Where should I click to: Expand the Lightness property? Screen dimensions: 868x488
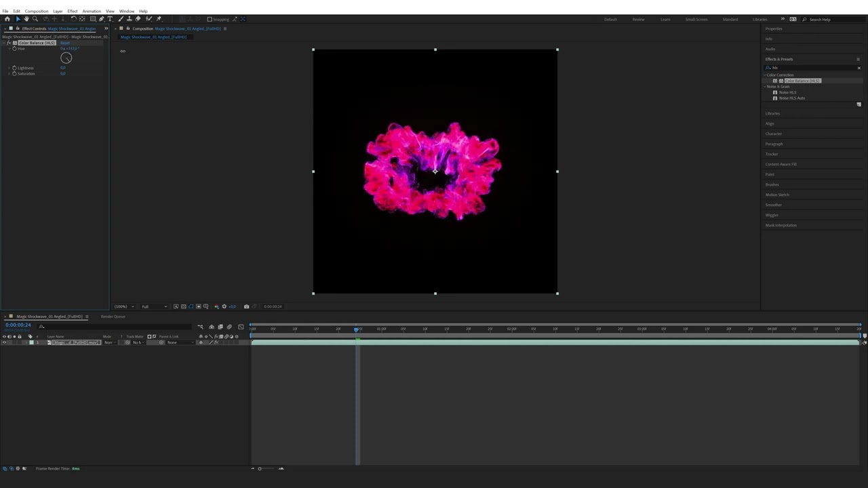pos(9,68)
